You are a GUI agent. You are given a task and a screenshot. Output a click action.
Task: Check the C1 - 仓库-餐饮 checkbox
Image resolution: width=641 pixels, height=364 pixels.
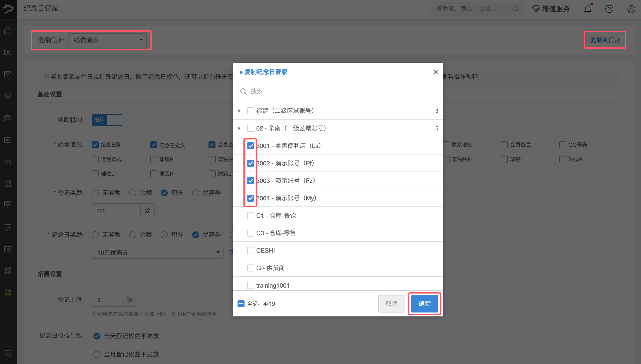(x=250, y=216)
